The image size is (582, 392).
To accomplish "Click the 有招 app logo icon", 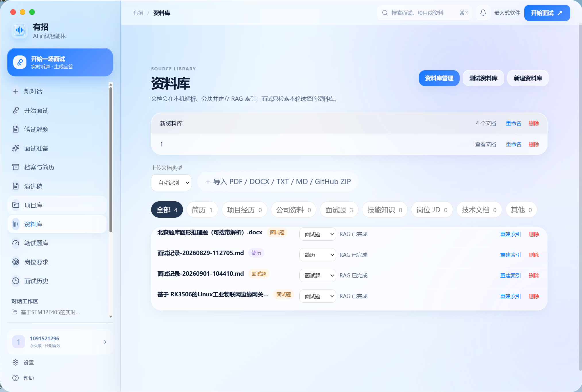I will click(x=20, y=30).
